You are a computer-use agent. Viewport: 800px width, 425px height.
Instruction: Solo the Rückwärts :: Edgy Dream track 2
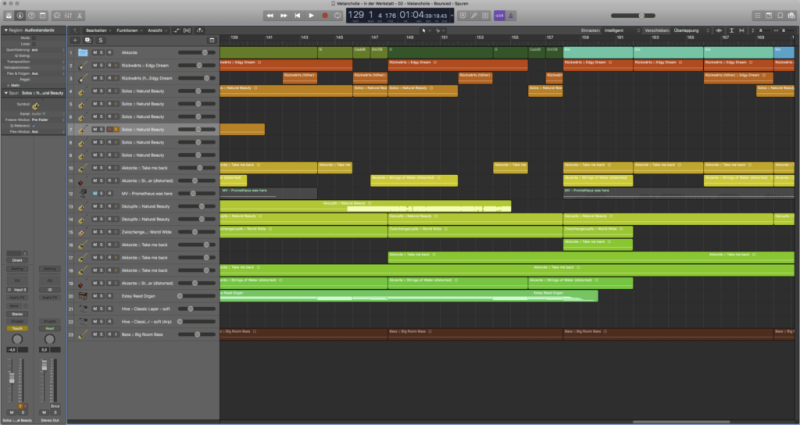(102, 65)
